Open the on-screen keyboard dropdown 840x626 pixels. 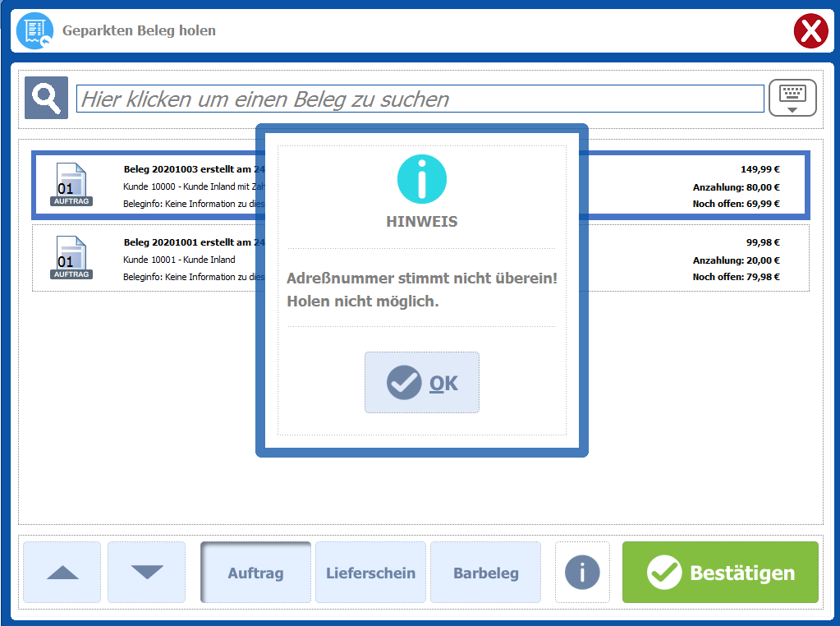(x=792, y=99)
